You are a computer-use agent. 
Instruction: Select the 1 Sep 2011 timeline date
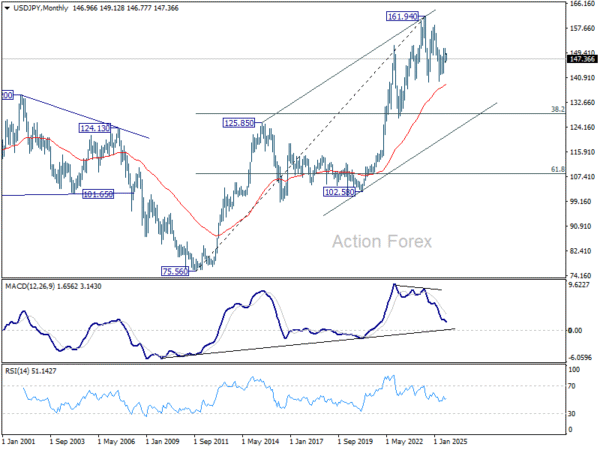click(211, 442)
